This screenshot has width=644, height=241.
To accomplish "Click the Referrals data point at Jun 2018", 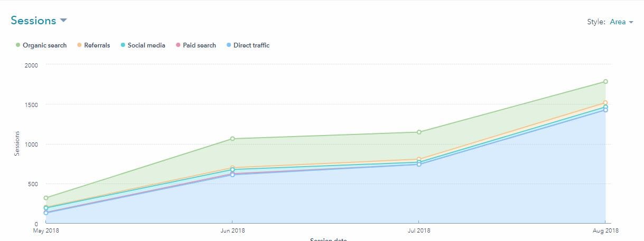I will click(232, 168).
